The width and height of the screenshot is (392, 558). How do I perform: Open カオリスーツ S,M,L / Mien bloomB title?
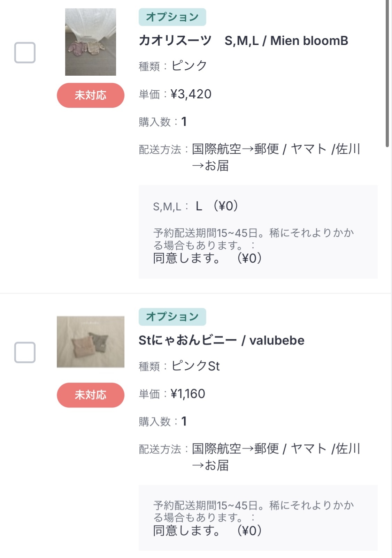(x=243, y=41)
